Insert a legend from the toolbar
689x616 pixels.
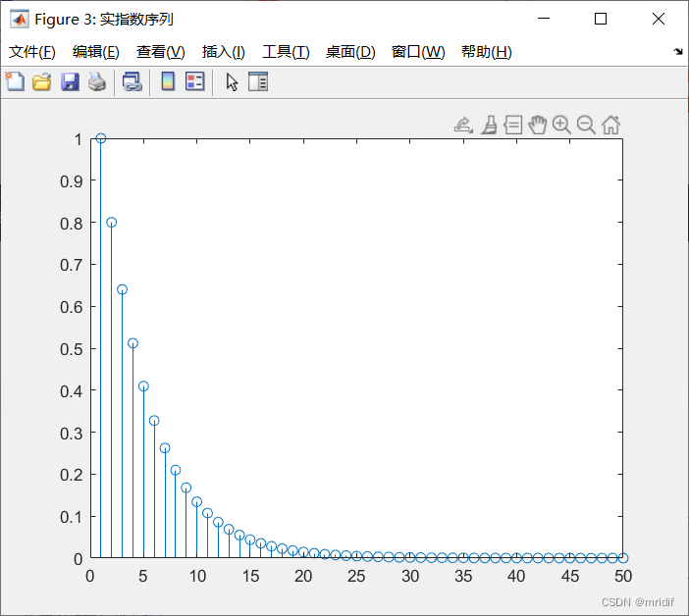[x=194, y=81]
